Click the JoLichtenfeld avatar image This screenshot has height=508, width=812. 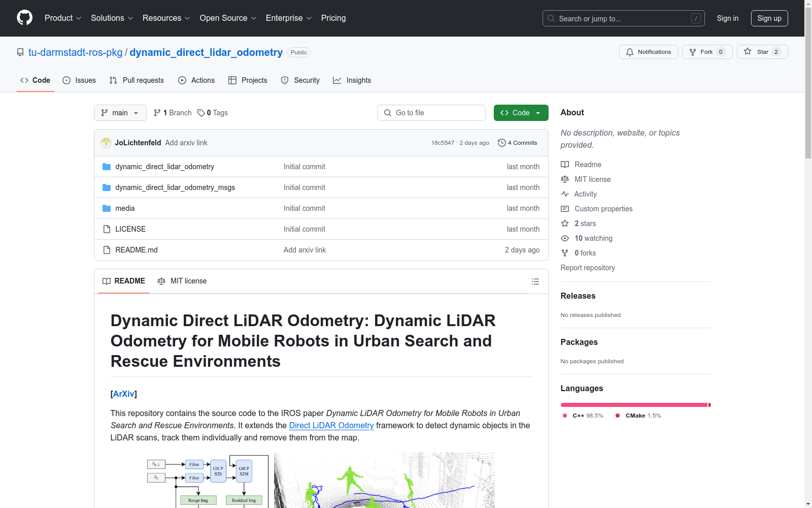106,143
